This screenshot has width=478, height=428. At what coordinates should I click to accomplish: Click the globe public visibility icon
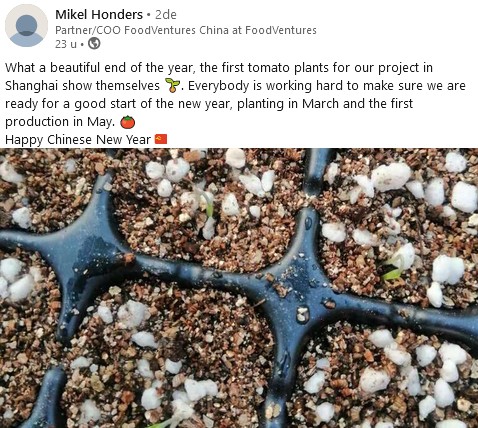tap(94, 43)
